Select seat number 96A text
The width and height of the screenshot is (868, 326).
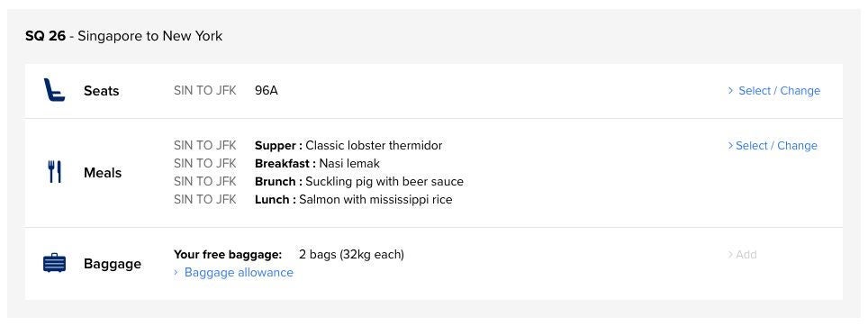tap(267, 91)
